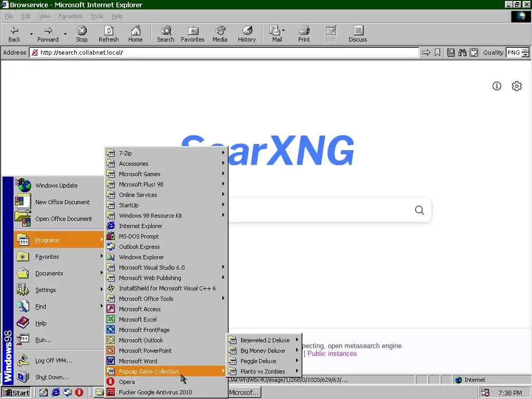Refresh the page via toolbar

(x=109, y=34)
